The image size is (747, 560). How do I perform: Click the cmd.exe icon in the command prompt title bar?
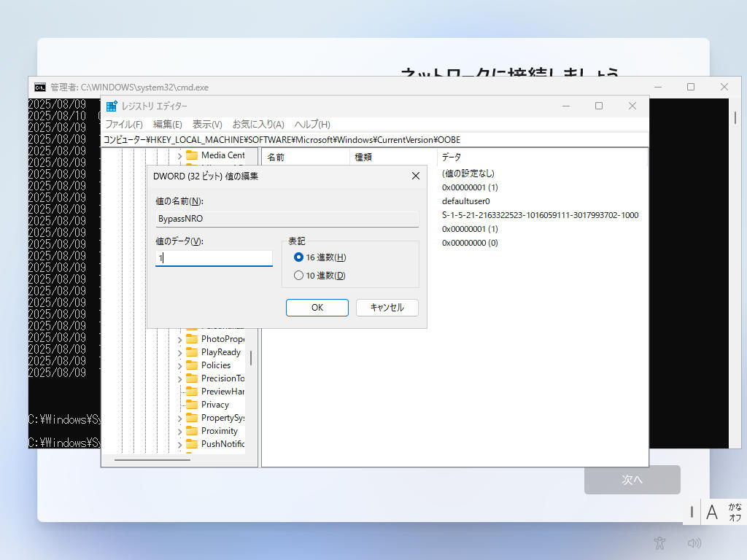click(x=40, y=87)
